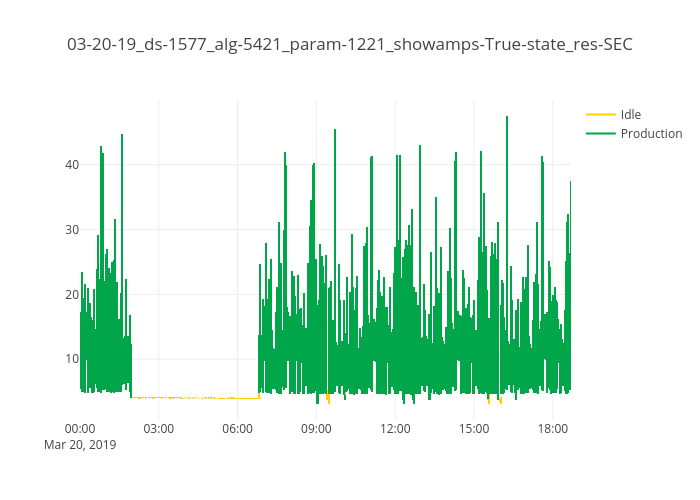
Task: Click the green Production legend line swatch
Action: (x=601, y=133)
